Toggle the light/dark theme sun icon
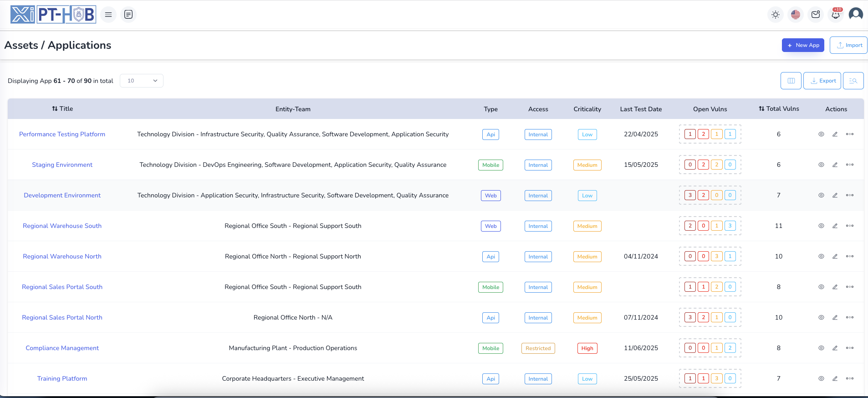868x398 pixels. tap(776, 15)
